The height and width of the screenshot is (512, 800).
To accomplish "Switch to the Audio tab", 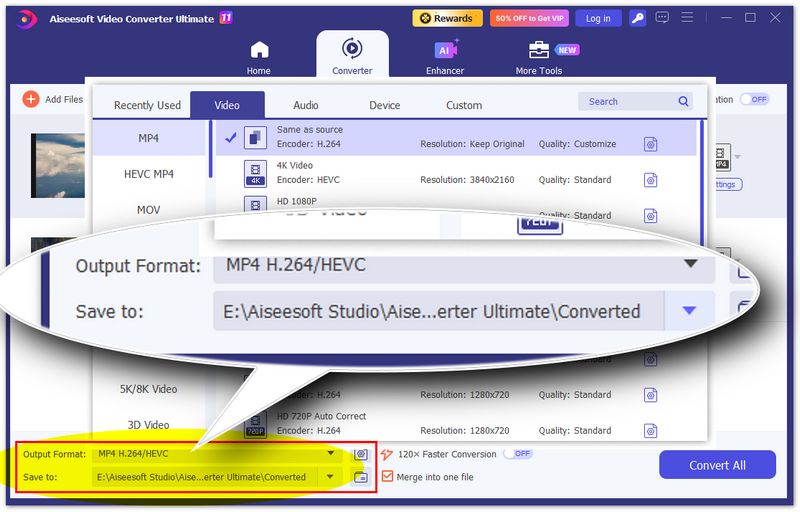I will (306, 105).
